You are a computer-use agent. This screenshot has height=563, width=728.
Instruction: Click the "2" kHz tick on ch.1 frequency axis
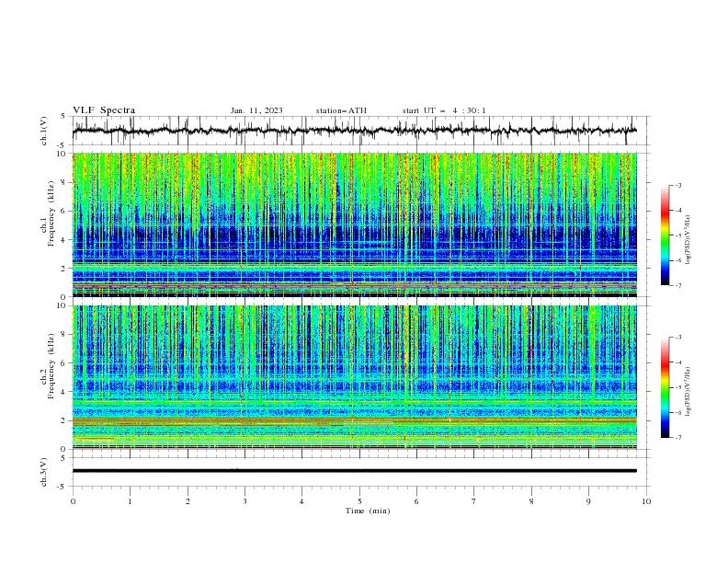point(63,269)
